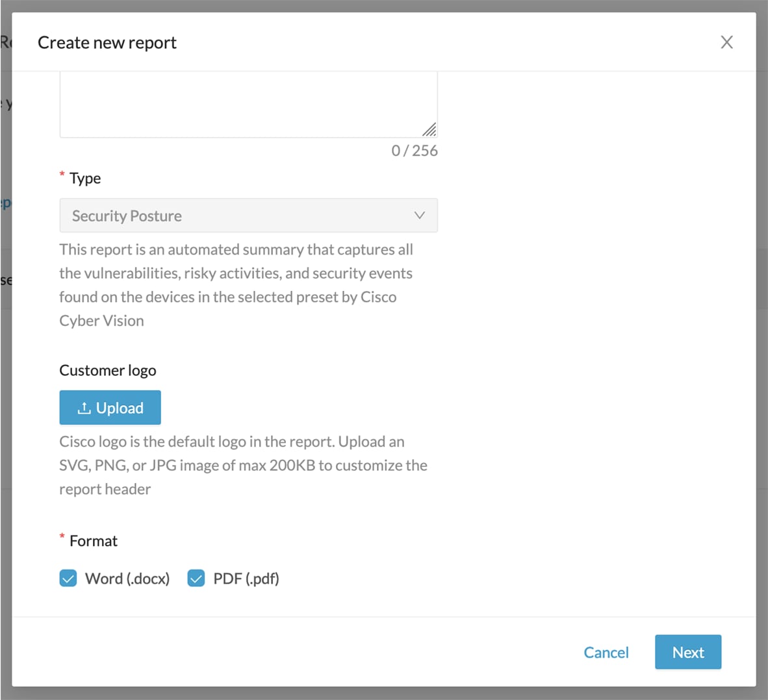This screenshot has height=700, width=768.
Task: Click the Next button
Action: click(x=688, y=652)
